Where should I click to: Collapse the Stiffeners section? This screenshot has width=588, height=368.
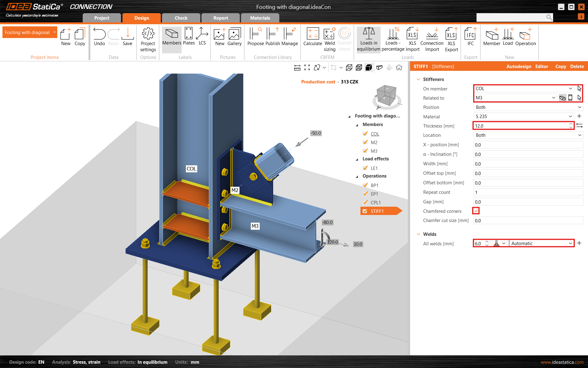(419, 79)
